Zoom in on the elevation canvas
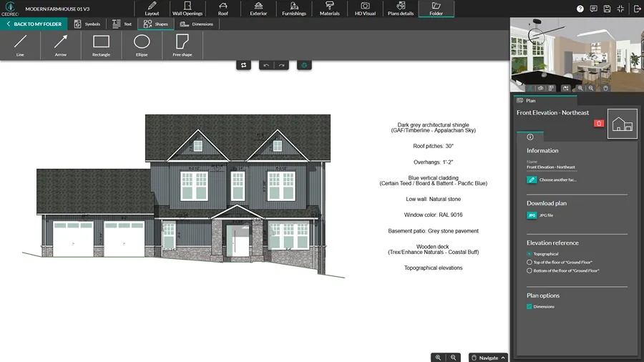644x362 pixels. pyautogui.click(x=438, y=358)
